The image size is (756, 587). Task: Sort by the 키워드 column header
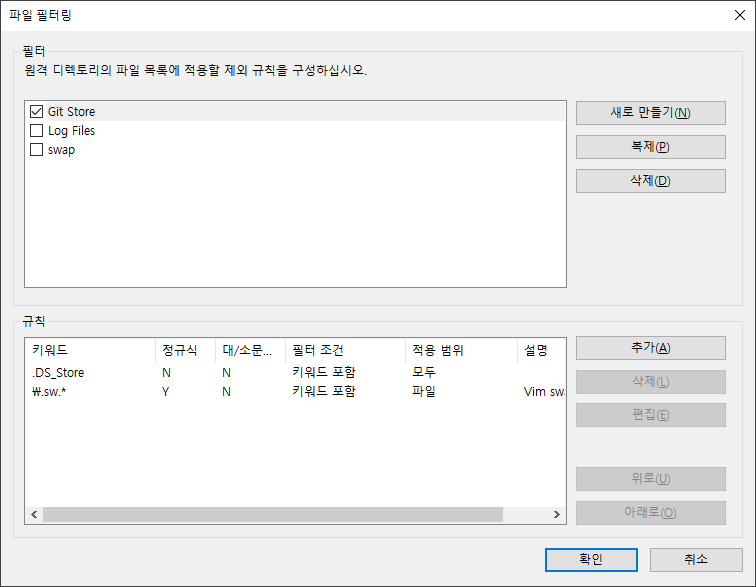coord(90,350)
